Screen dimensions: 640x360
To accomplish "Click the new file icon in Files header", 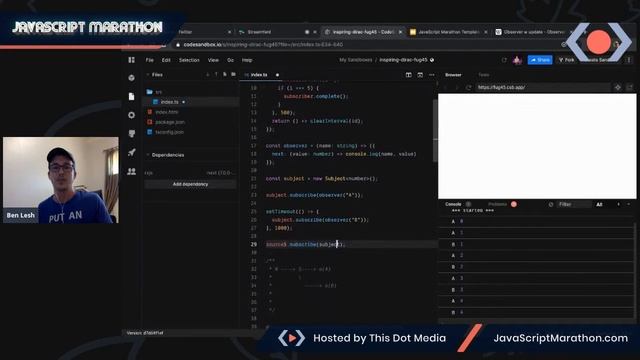I will click(225, 75).
